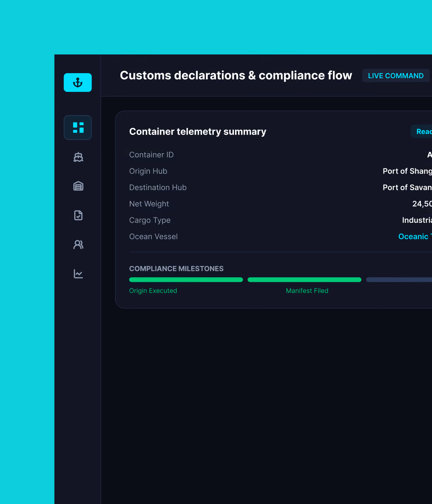Screen dimensions: 432x504
Task: Click the LIVE COMMAND badge
Action: [x=396, y=76]
